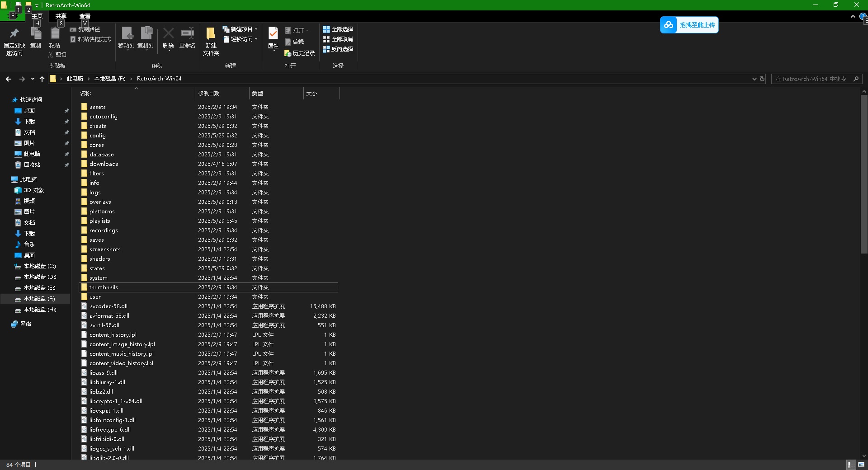The height and width of the screenshot is (470, 868).
Task: Click the Properties (属性) checkmark icon
Action: coord(274,33)
